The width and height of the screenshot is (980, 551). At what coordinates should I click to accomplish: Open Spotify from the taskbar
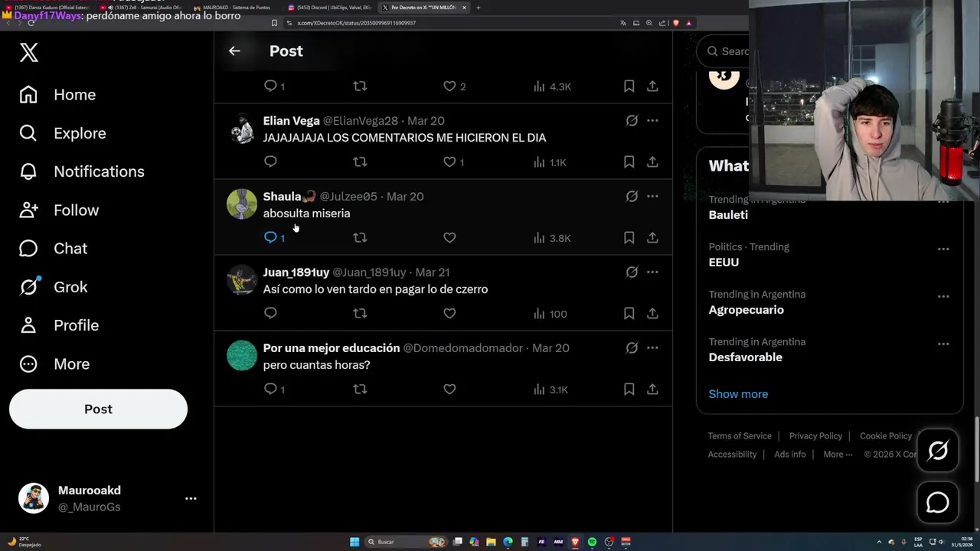(592, 542)
